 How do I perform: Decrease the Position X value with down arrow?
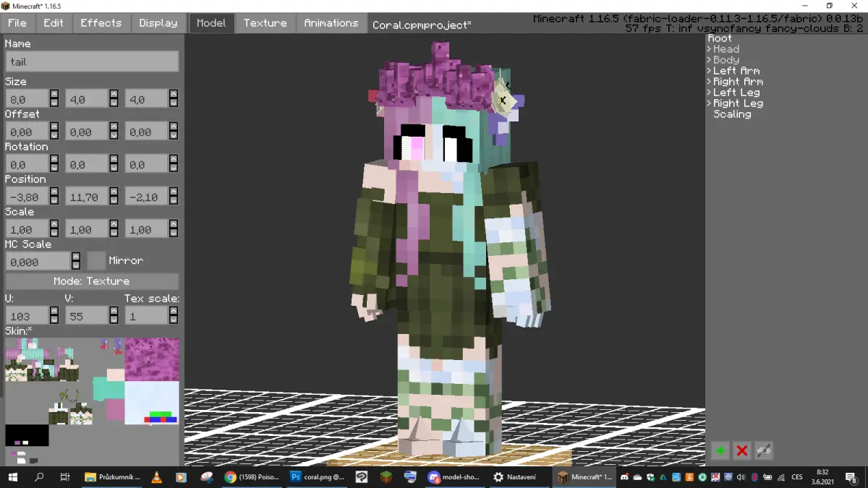click(54, 201)
